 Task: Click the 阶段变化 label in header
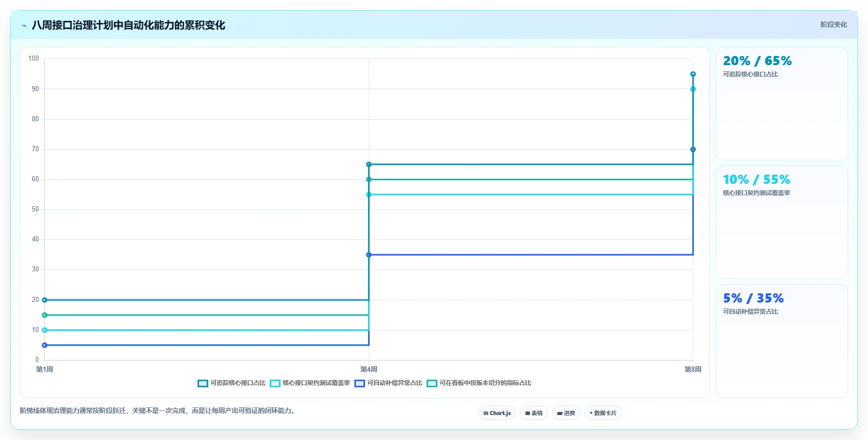(833, 24)
